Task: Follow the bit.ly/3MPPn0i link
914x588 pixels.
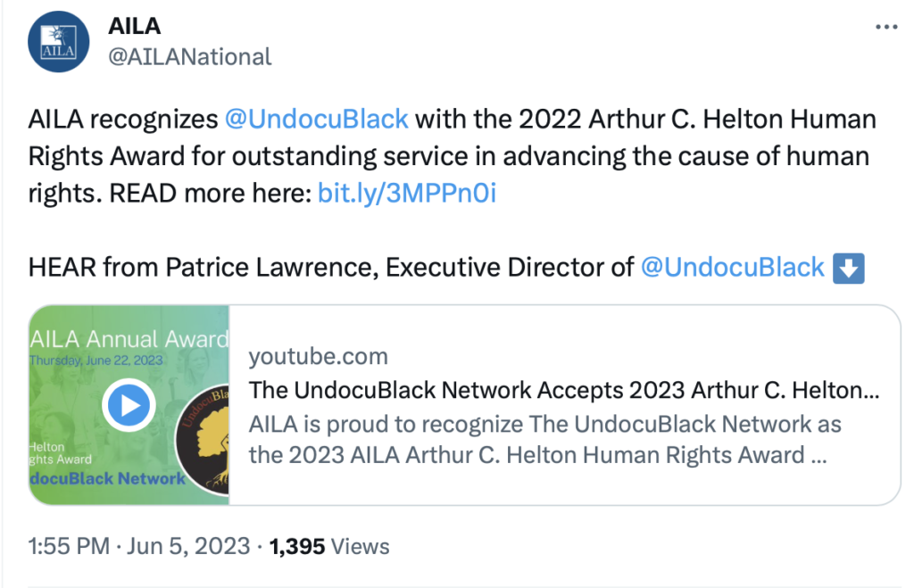Action: [406, 193]
